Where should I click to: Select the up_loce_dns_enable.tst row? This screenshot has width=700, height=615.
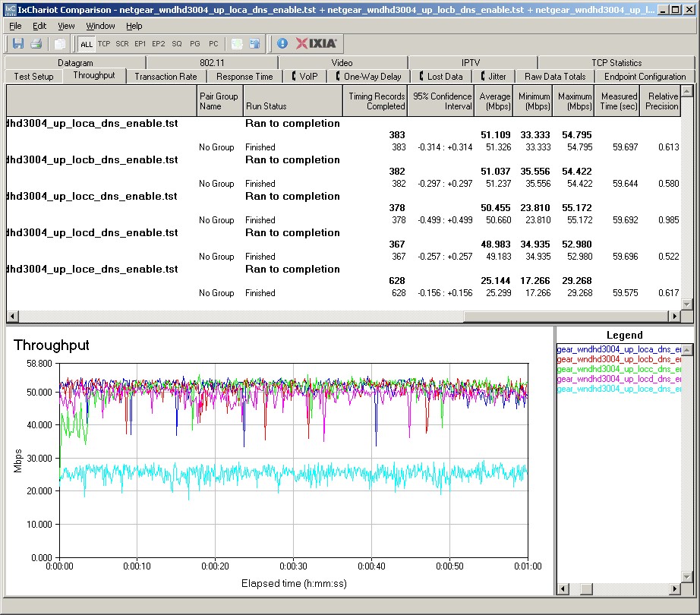click(343, 269)
